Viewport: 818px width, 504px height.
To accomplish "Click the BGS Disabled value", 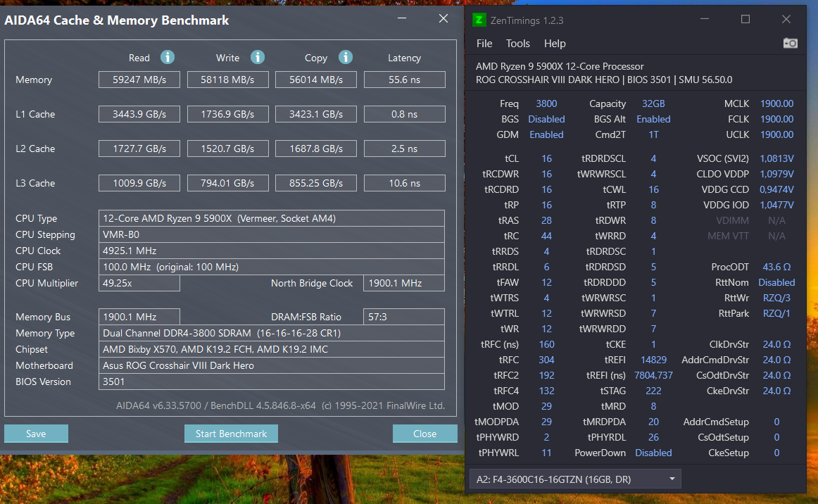I will [546, 119].
